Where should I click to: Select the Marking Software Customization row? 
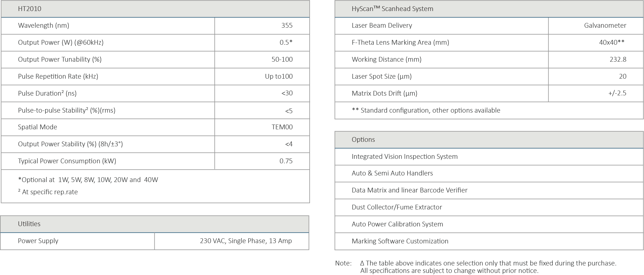click(x=400, y=241)
